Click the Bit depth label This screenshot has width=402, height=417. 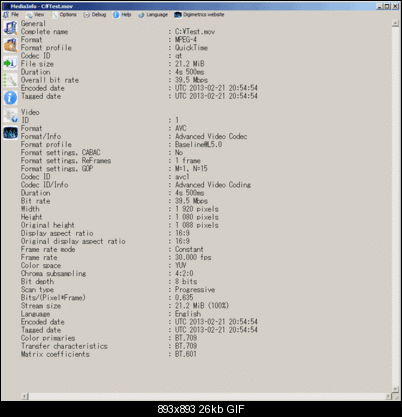[37, 282]
